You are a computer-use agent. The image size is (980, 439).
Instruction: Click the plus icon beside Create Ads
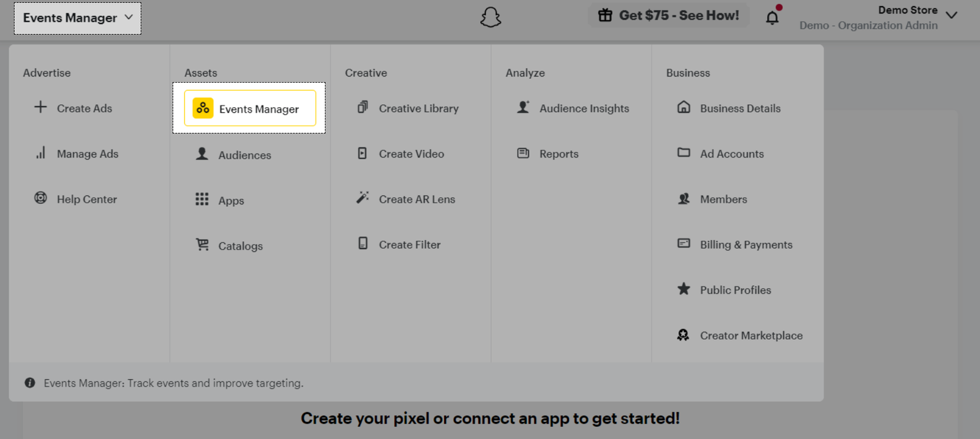click(x=40, y=107)
